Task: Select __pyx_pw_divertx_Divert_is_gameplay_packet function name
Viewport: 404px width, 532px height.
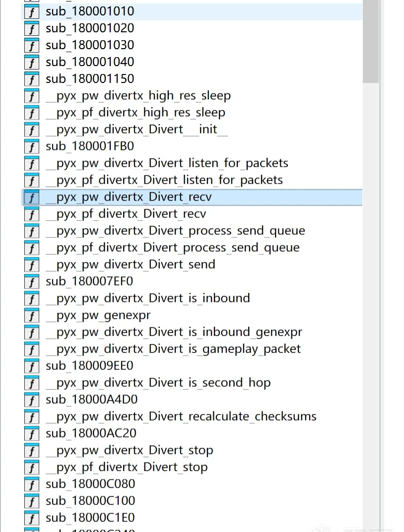Action: tap(174, 349)
